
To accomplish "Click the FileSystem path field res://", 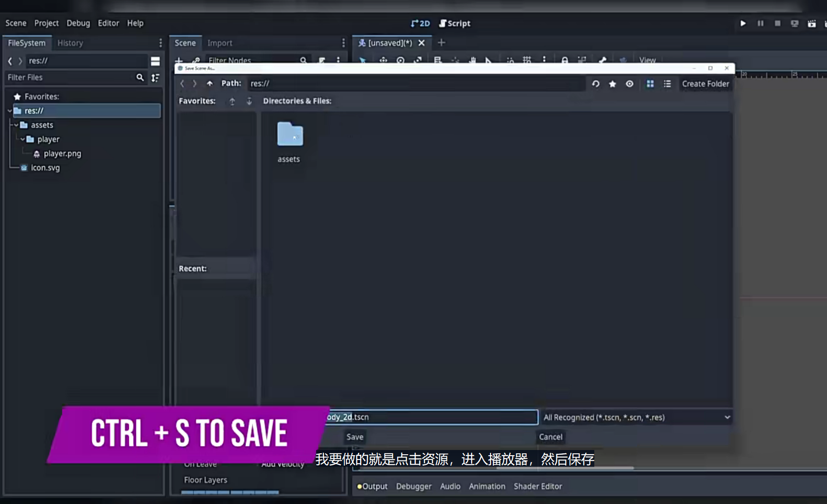I will (x=87, y=61).
